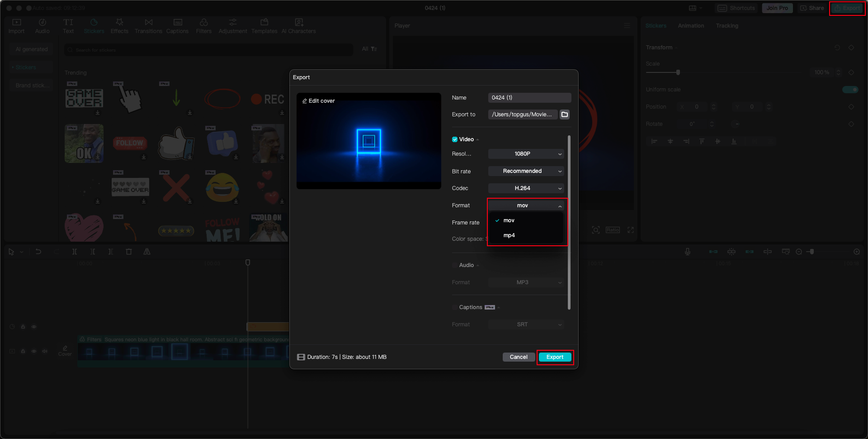Screen dimensions: 868x439
Task: Switch to the Animation tab
Action: tap(691, 26)
